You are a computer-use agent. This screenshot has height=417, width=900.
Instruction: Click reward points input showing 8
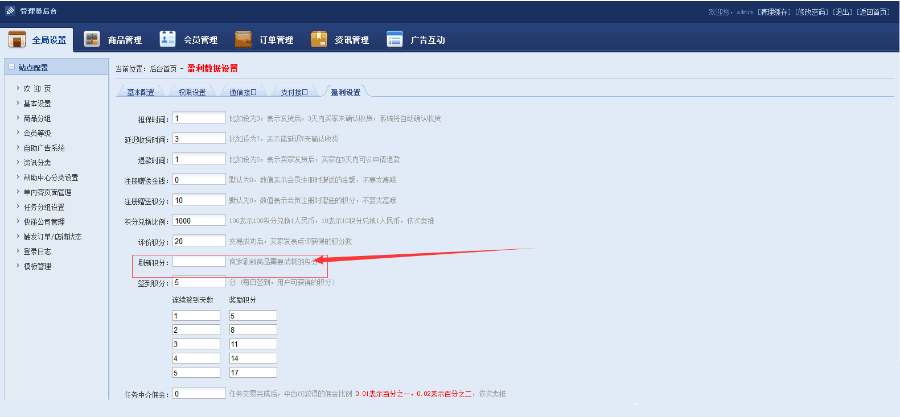253,330
